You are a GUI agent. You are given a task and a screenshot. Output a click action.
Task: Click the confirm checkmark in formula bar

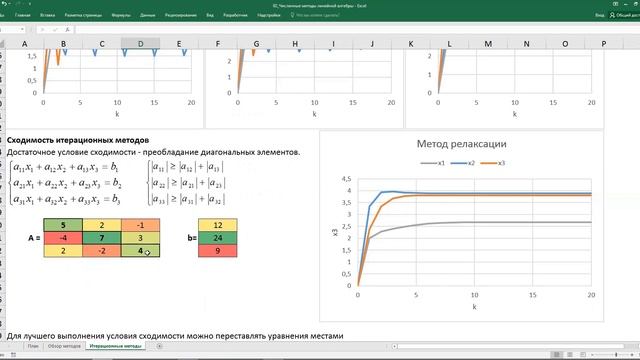[x=55, y=29]
